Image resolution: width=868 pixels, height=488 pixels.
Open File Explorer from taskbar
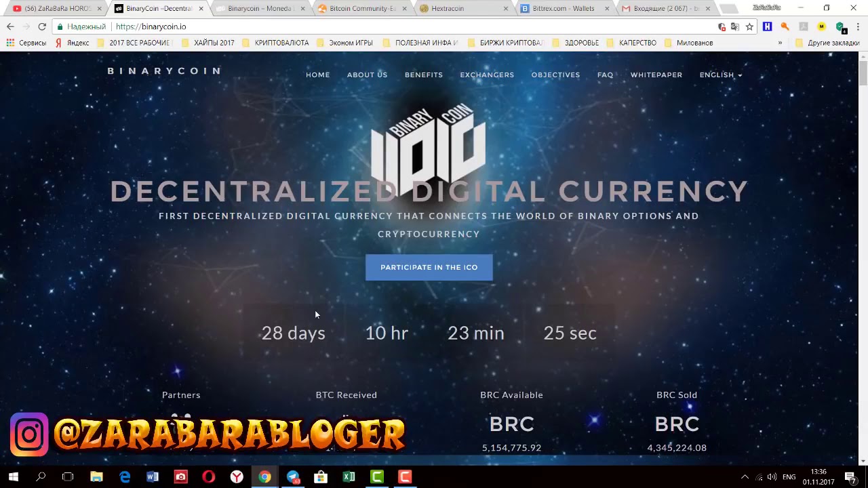[x=96, y=476]
